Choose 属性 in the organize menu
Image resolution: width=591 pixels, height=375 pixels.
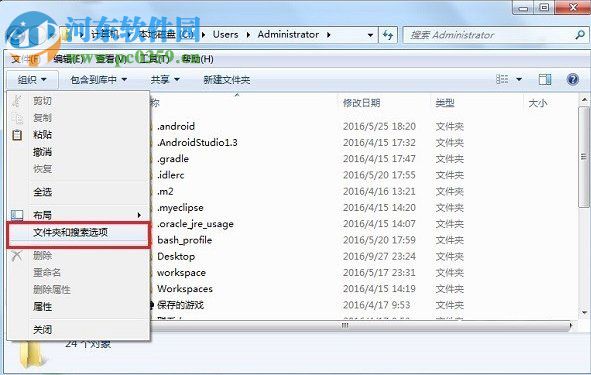[42, 306]
